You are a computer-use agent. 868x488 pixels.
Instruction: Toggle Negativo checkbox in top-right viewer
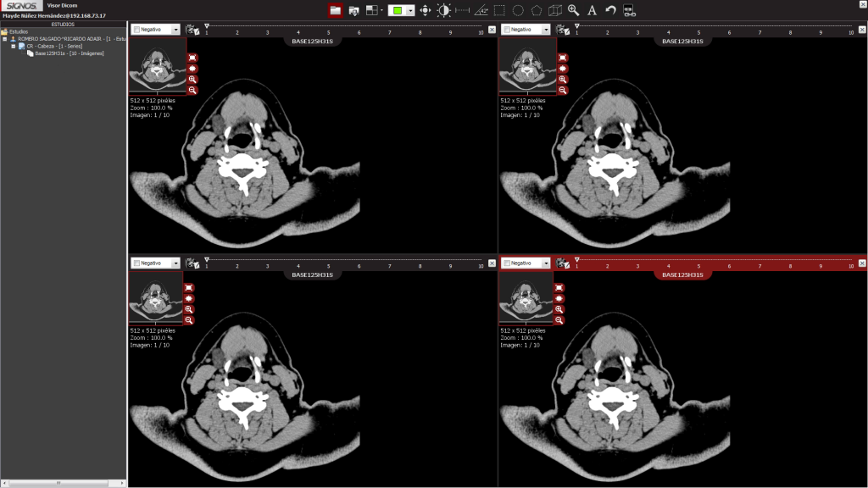[507, 29]
